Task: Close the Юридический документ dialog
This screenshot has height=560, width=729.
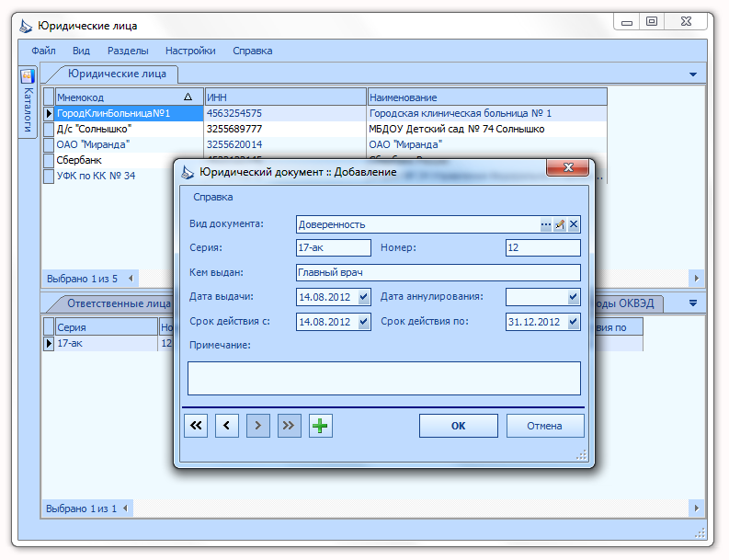Action: [568, 167]
